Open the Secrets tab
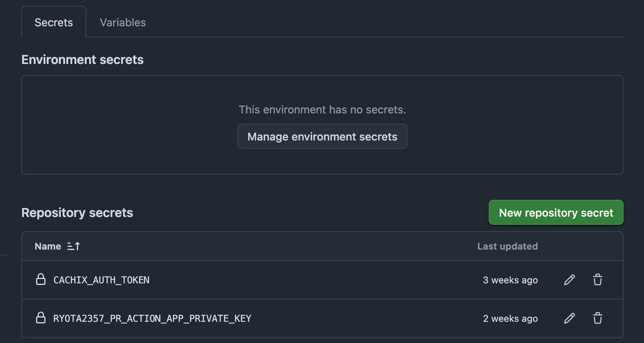Screen dimensions: 644x343 pos(53,22)
